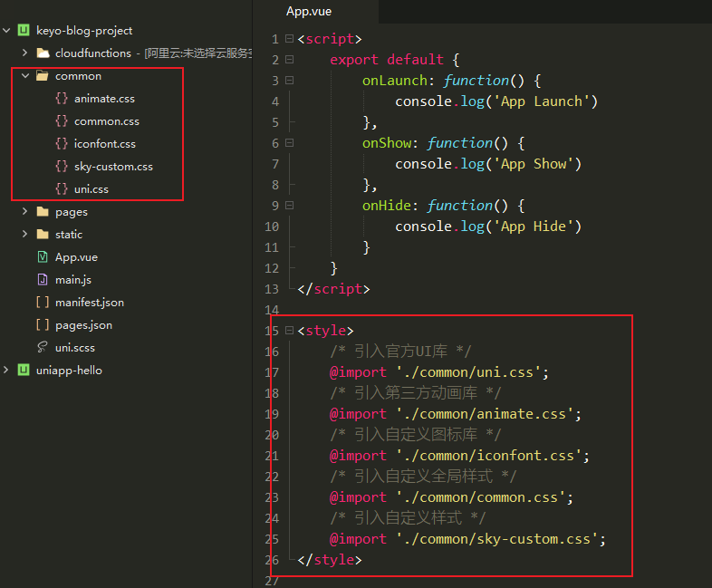Open iconfont.css from the common folder
This screenshot has height=588, width=712.
(x=104, y=144)
